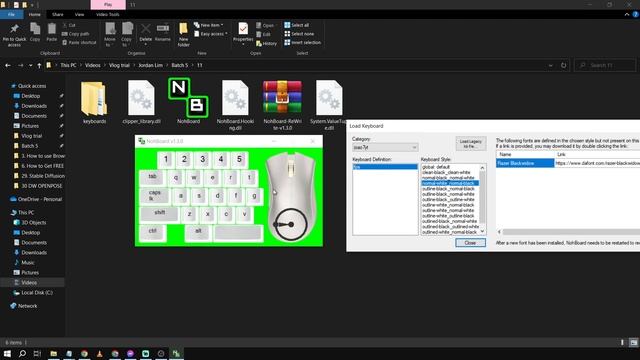Select the Play contextual tab

point(108,4)
